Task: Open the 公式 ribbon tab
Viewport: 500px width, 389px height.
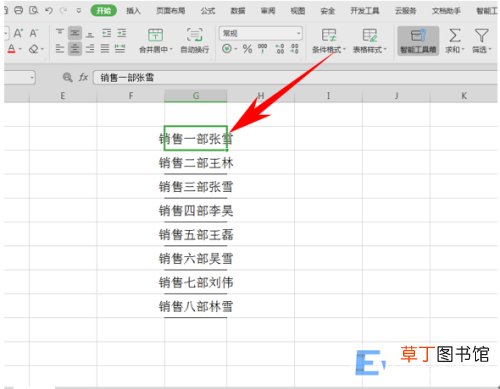Action: tap(208, 11)
